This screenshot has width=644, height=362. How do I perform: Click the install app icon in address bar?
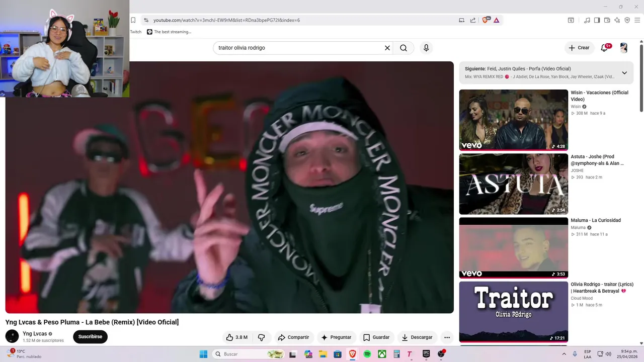tap(461, 20)
